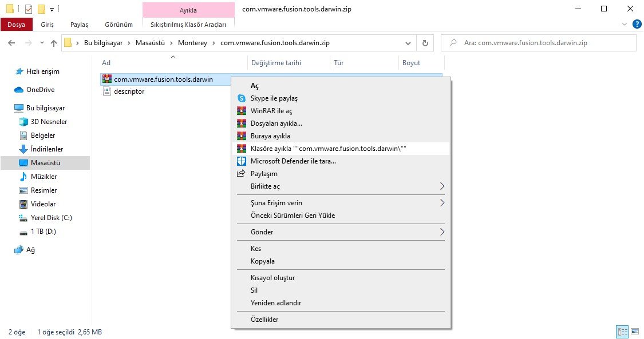Select Masaüstü in the navigation pane

click(45, 163)
